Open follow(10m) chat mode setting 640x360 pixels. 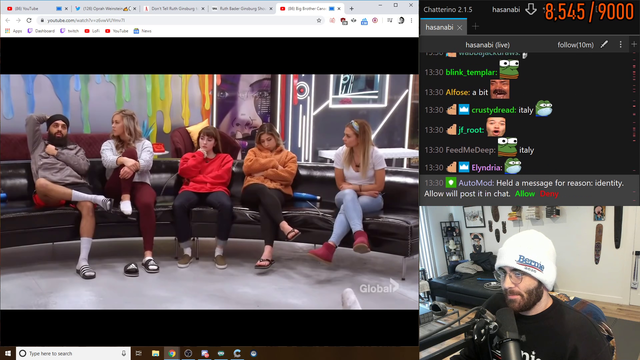click(x=576, y=45)
